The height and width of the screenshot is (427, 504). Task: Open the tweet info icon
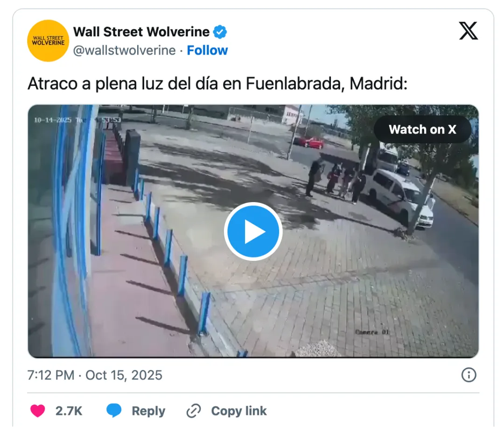point(469,375)
